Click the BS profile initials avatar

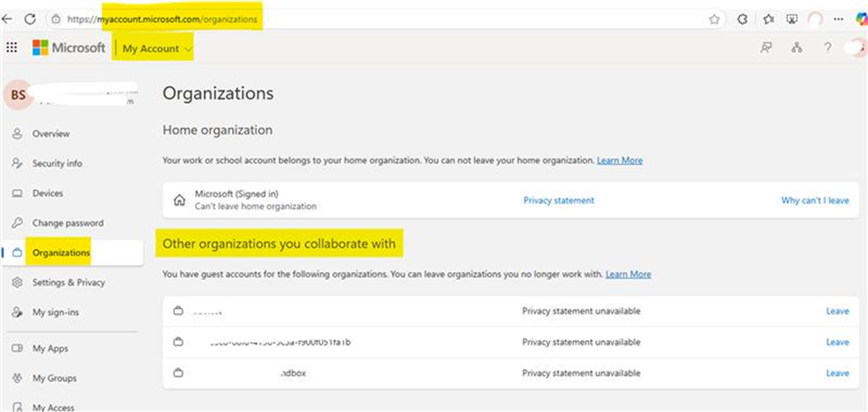tap(18, 96)
